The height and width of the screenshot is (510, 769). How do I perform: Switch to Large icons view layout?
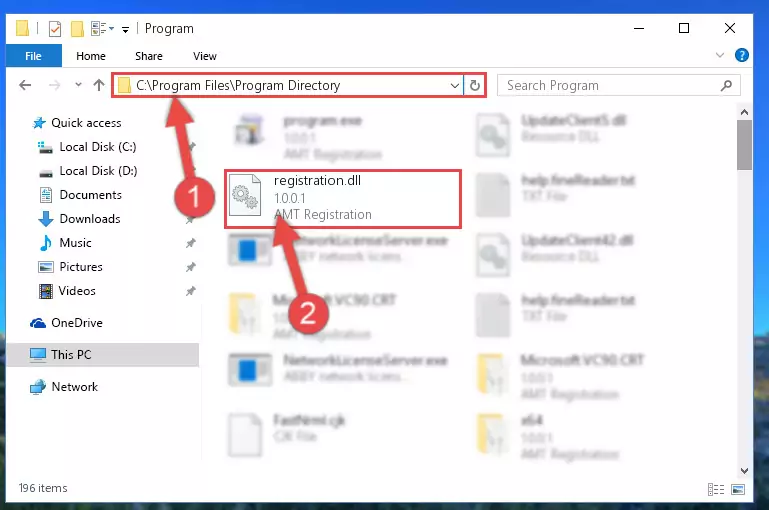(738, 489)
